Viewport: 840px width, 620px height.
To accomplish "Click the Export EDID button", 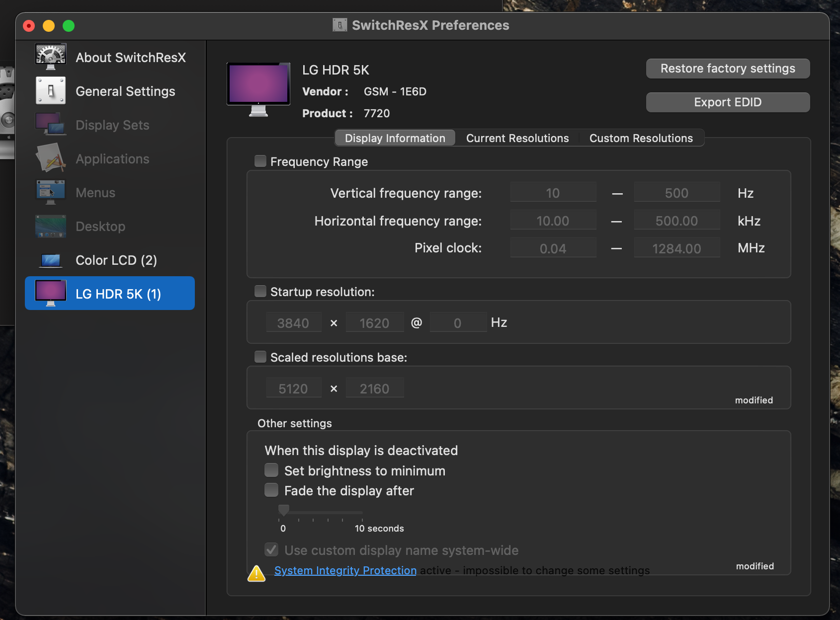I will point(728,102).
